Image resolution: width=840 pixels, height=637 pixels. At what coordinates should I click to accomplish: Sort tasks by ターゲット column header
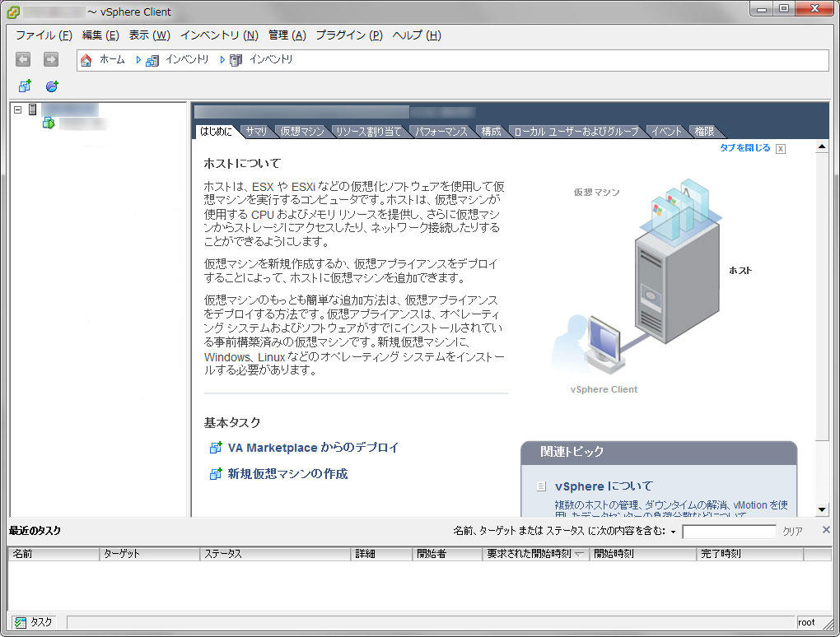coord(149,554)
